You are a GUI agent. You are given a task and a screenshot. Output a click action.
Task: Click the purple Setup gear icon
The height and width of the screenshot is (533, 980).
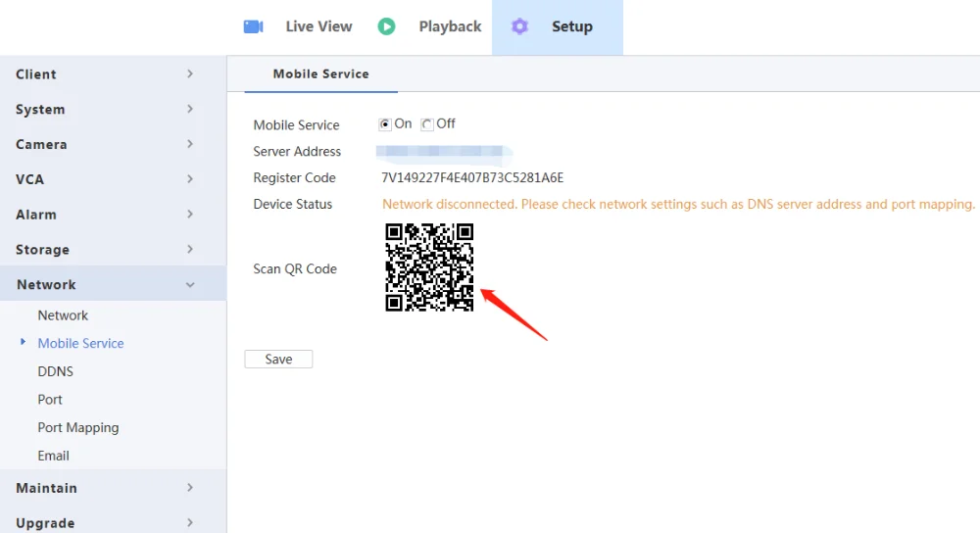519,26
